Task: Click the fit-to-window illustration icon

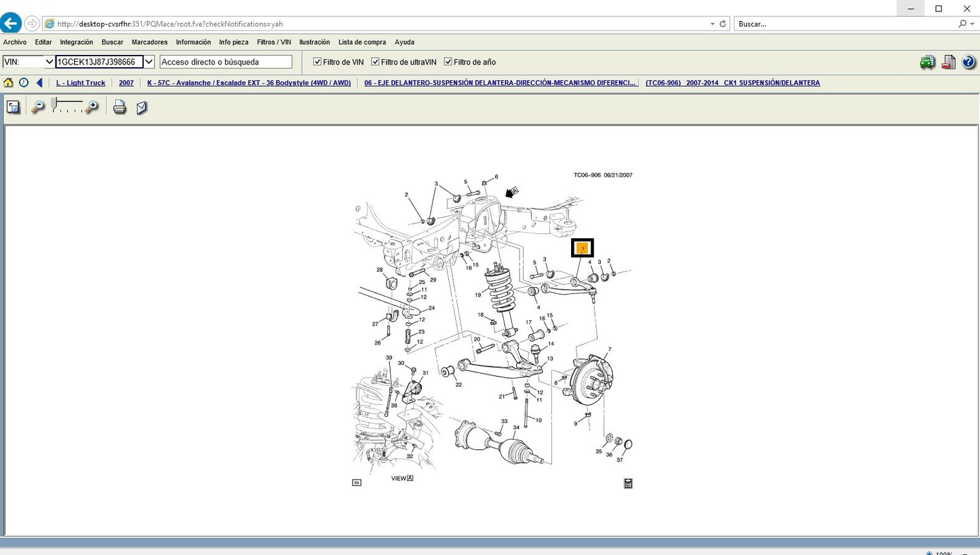Action: click(x=13, y=107)
